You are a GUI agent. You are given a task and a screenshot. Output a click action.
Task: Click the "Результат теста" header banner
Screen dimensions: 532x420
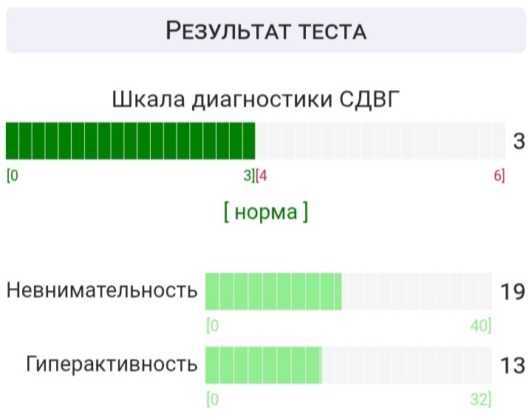(x=266, y=30)
